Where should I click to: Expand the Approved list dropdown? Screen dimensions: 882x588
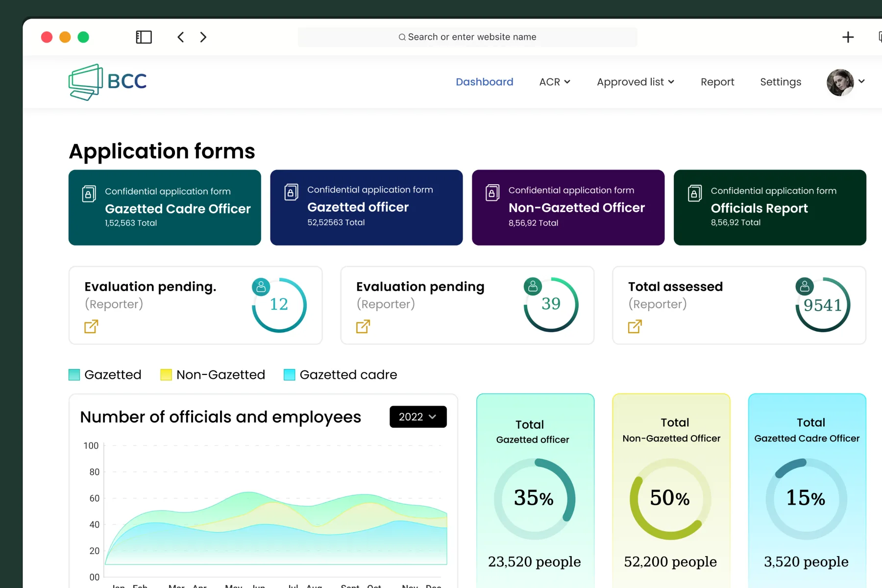pos(636,82)
